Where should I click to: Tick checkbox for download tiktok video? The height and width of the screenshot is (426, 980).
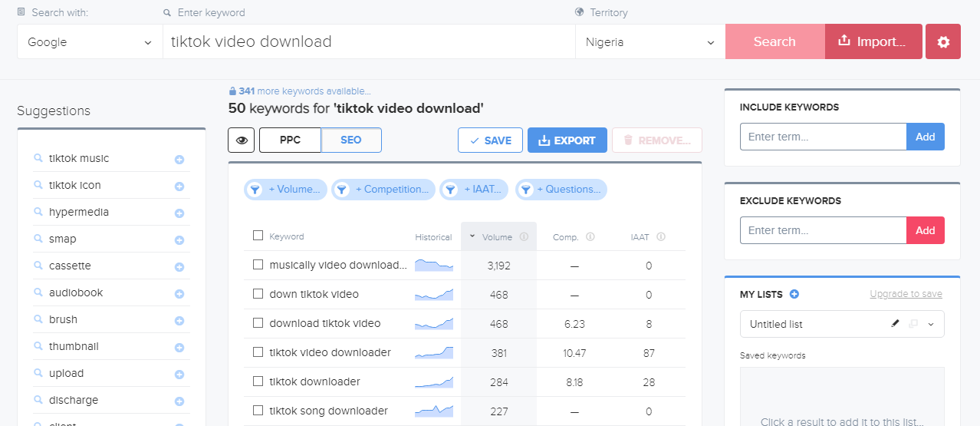pyautogui.click(x=258, y=323)
